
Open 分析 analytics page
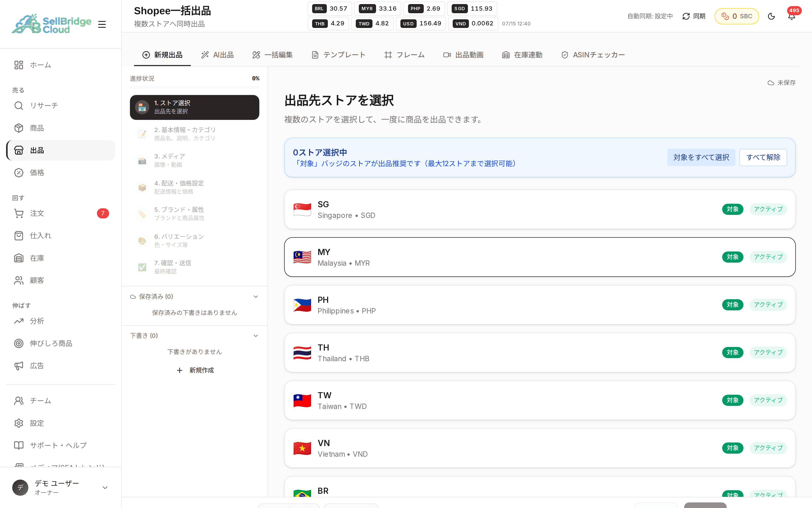click(61, 321)
